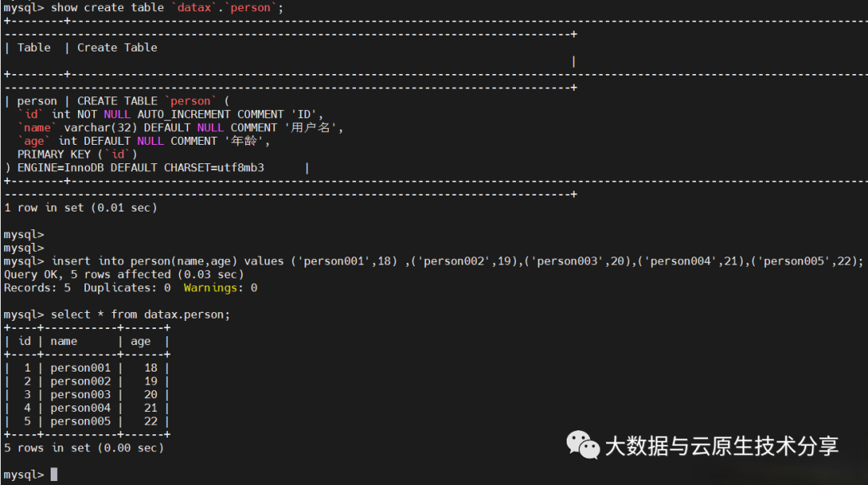Click the 大数据与云原生技术分享 watermark text
This screenshot has width=868, height=485.
pos(721,446)
